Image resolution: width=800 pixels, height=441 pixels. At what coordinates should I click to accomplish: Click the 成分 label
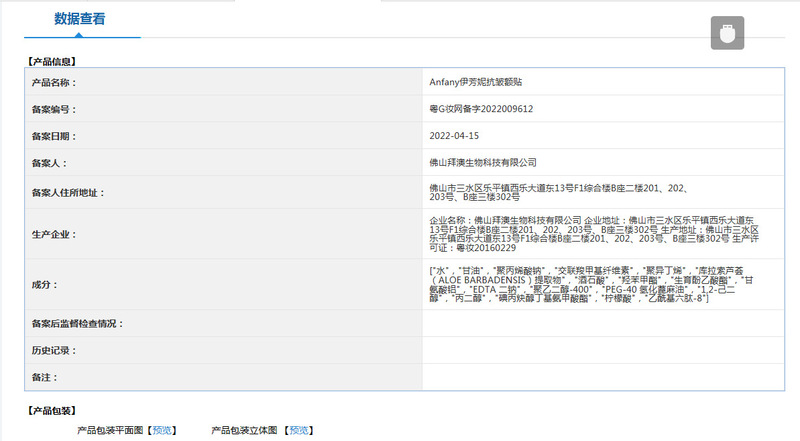pos(45,285)
